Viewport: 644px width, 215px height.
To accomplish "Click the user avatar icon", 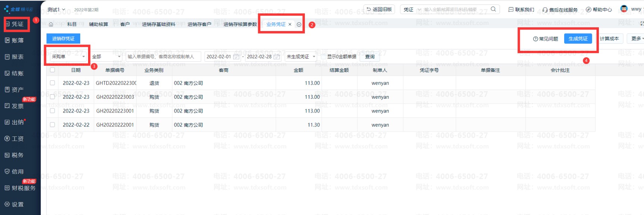I will coord(624,9).
